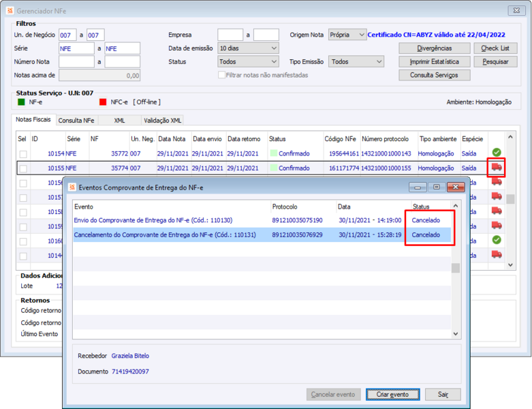Click the Protocolo column header

tap(285, 207)
